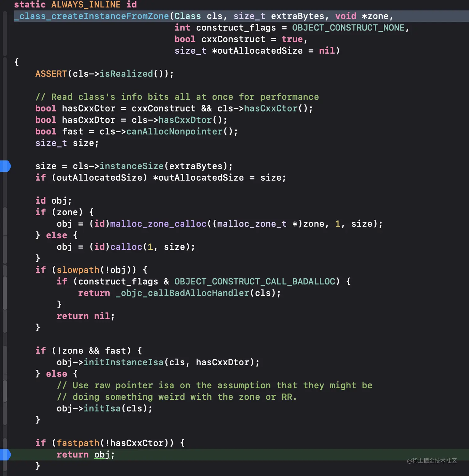469x476 pixels.
Task: Click _objc_callBadAllocHandler(cls) call
Action: click(196, 293)
